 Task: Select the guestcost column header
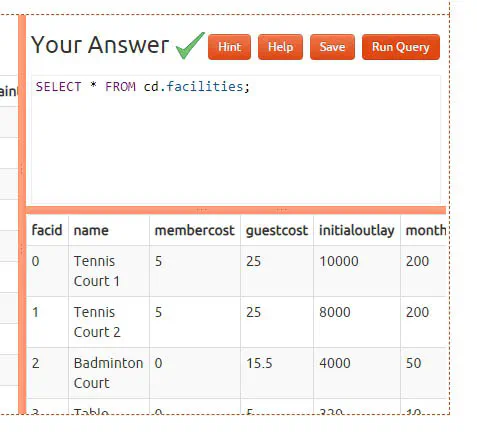pos(277,231)
